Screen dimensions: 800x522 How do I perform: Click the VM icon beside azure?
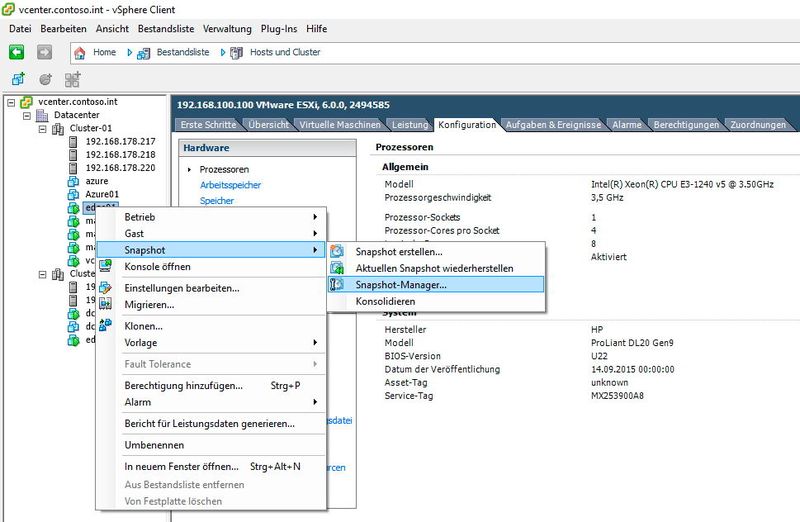click(73, 181)
